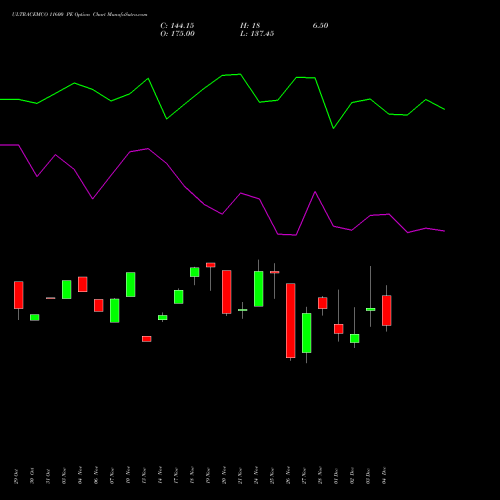This screenshot has height=500, width=500.
Task: Click the '02 Dec' date axis label
Action: click(352, 476)
